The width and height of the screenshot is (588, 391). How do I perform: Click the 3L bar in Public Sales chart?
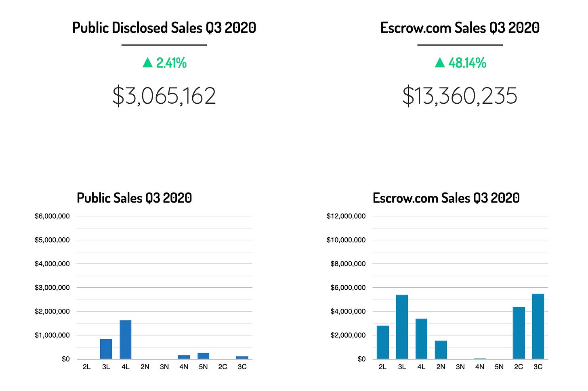[x=106, y=349]
